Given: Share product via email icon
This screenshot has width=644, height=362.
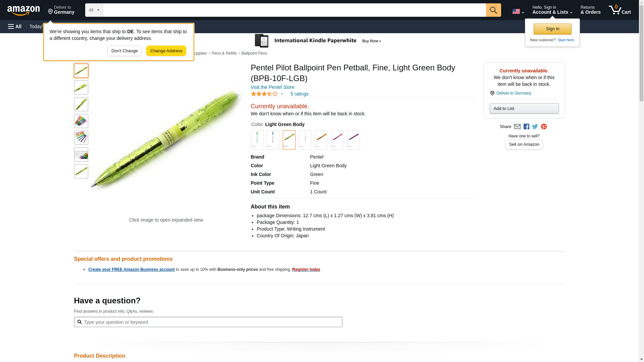Looking at the screenshot, I should pos(517,127).
